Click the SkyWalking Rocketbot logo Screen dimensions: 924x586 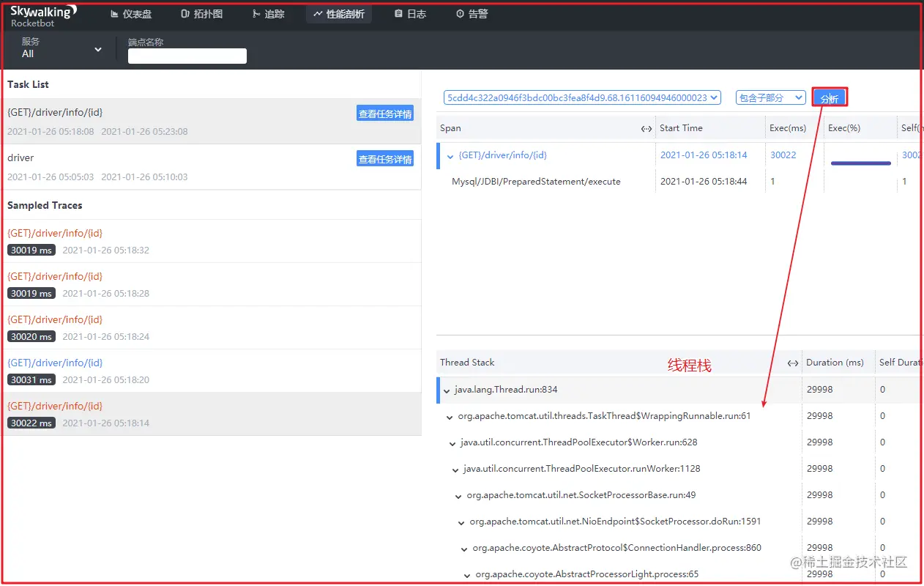click(x=43, y=16)
